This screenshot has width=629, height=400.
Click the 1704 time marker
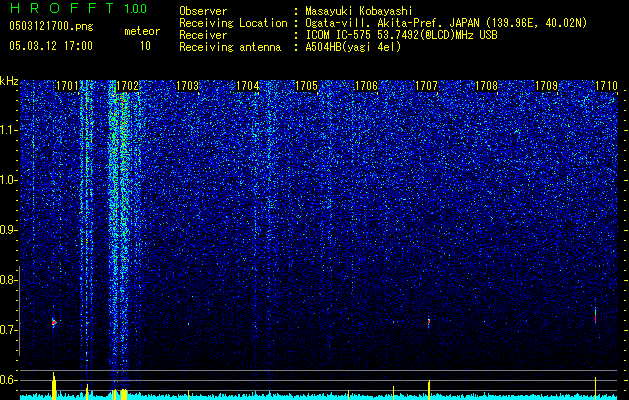pos(247,86)
